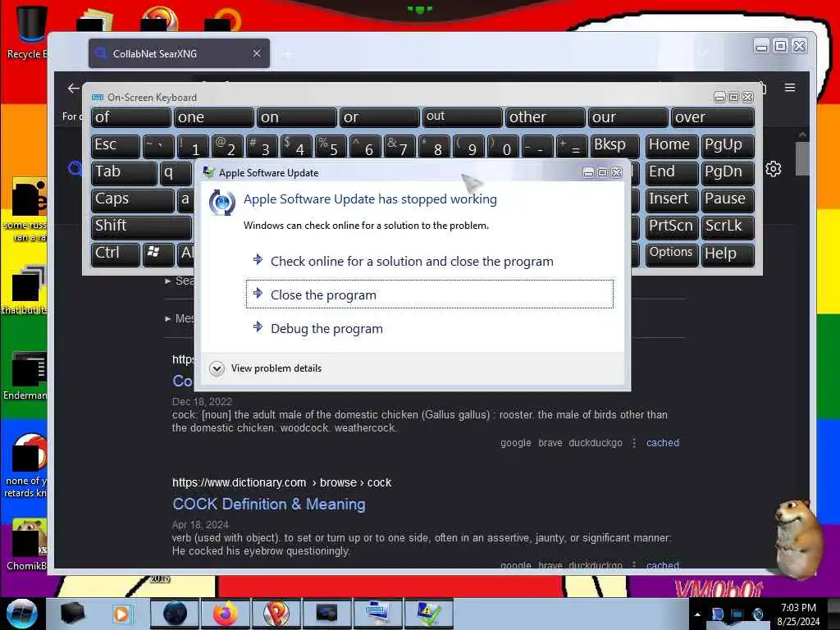Show hidden system tray icons arrow
The height and width of the screenshot is (630, 840).
[697, 614]
